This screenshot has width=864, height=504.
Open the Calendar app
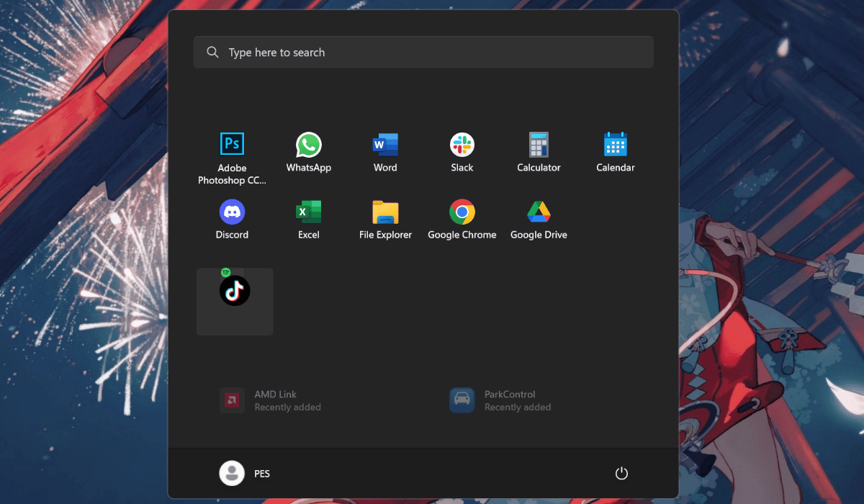pos(615,145)
